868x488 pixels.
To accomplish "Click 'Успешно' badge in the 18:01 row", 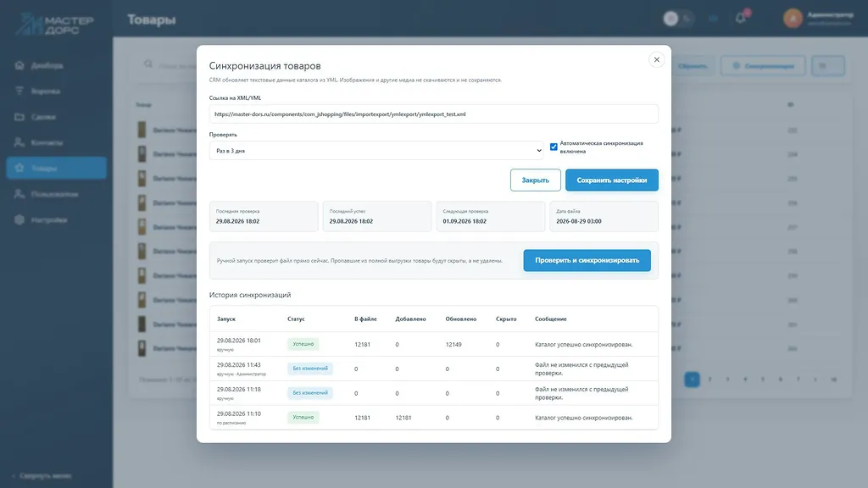I will point(303,344).
